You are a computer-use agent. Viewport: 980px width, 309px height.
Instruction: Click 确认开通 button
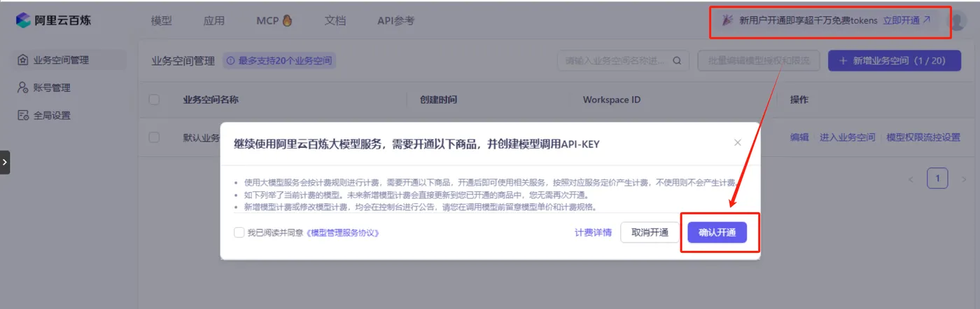(717, 233)
